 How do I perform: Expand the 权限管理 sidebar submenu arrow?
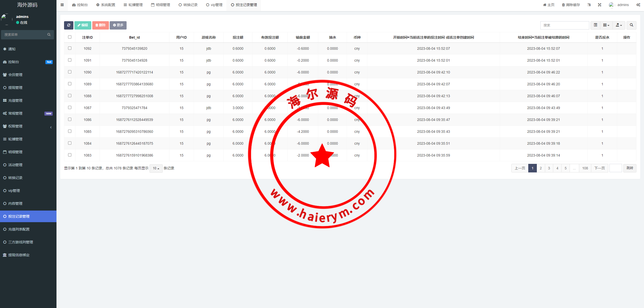coord(51,127)
